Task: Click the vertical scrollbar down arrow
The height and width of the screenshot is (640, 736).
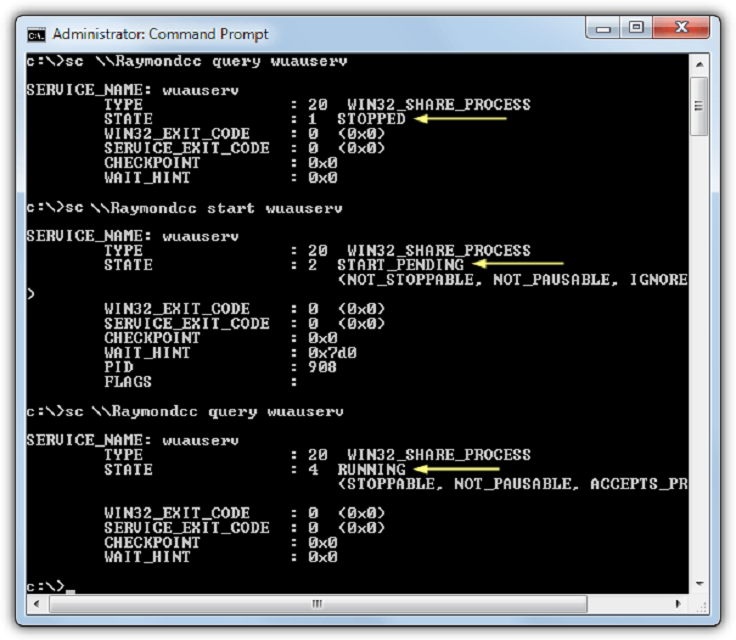Action: [699, 584]
